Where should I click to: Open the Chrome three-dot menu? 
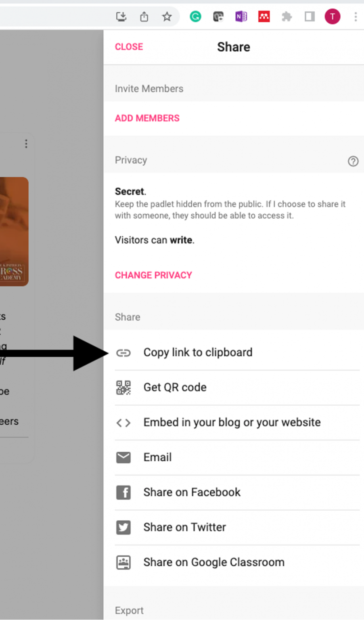point(355,17)
